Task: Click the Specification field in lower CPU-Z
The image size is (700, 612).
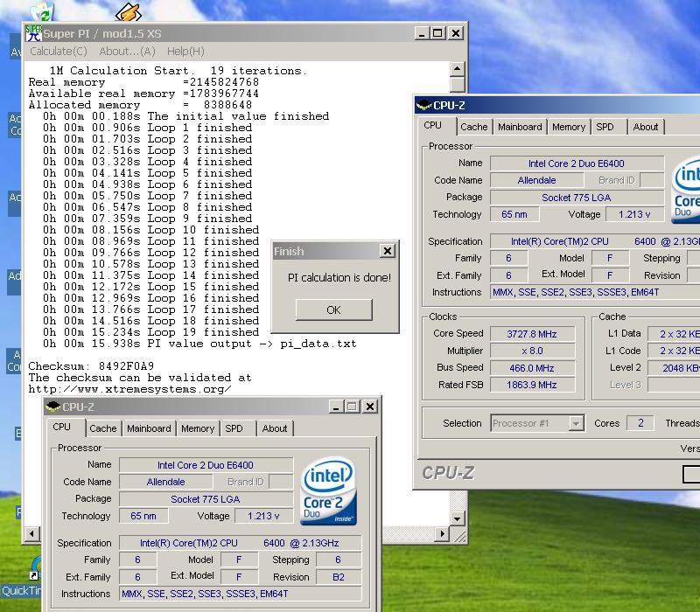Action: (240, 543)
